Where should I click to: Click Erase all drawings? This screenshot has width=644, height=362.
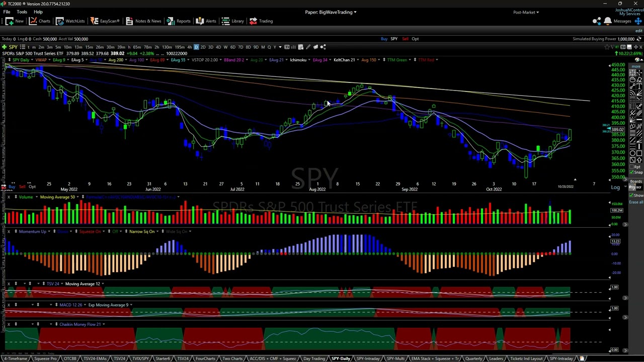pos(636,202)
